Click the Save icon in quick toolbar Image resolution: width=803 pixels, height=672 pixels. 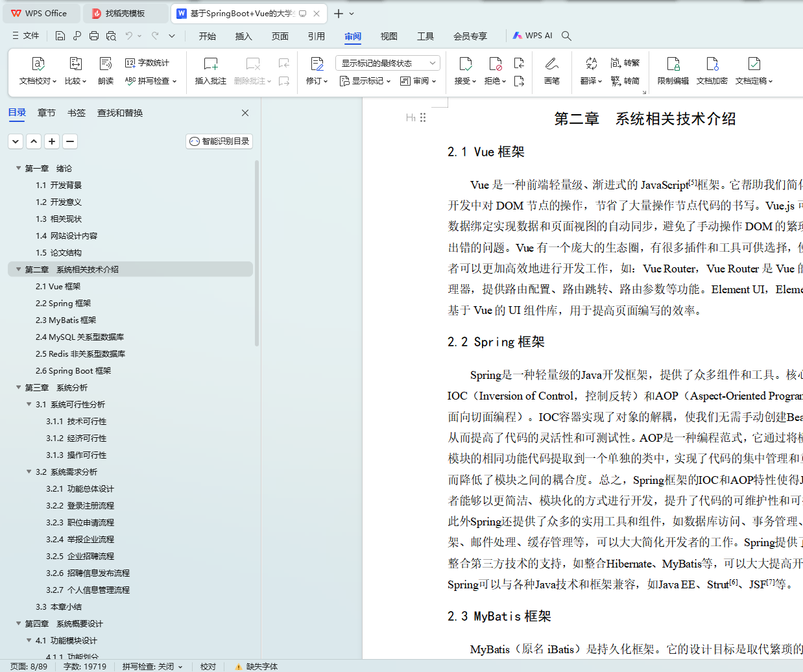click(x=60, y=36)
